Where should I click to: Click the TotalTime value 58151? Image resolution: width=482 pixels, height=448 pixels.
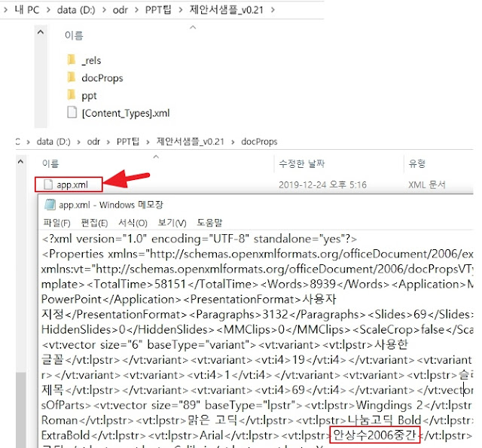click(170, 284)
